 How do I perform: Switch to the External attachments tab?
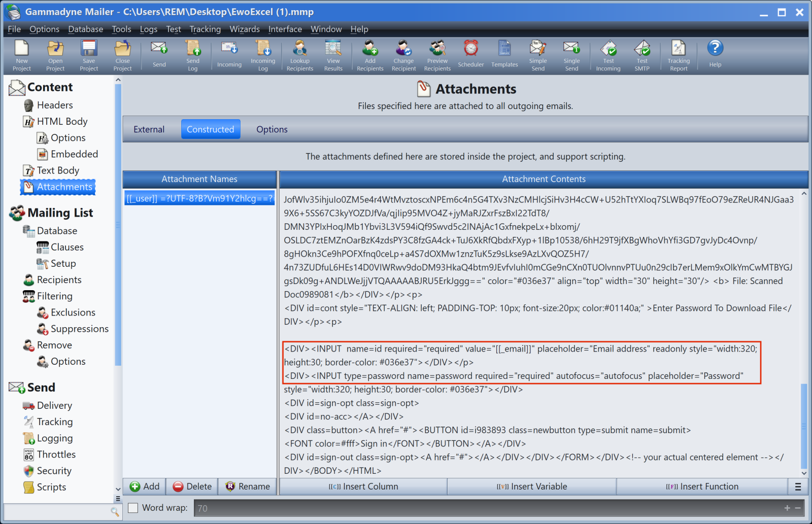[x=149, y=129]
